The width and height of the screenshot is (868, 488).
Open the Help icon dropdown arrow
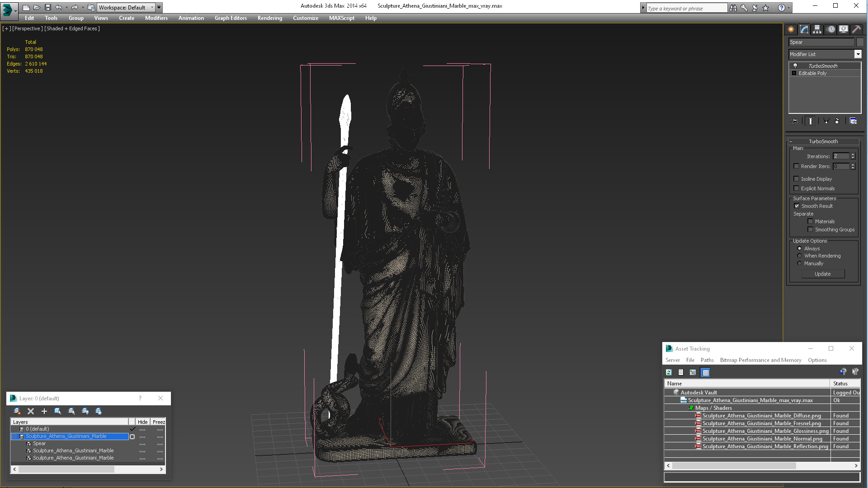(x=789, y=8)
